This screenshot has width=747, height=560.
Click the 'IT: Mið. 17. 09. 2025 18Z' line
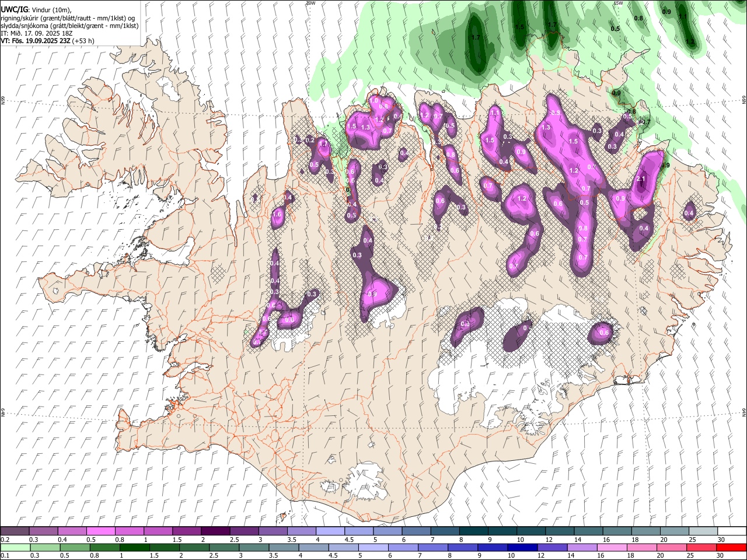pyautogui.click(x=36, y=33)
